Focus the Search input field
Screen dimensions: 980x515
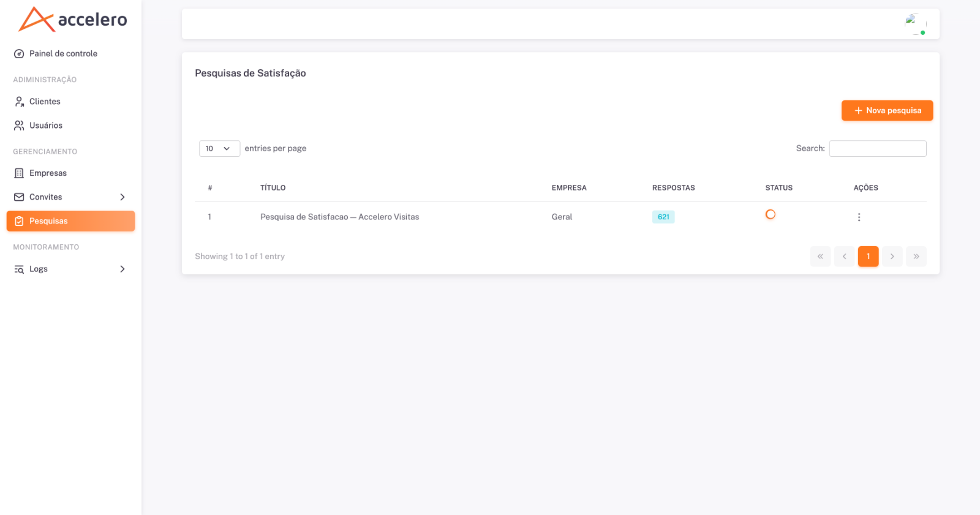pyautogui.click(x=878, y=149)
